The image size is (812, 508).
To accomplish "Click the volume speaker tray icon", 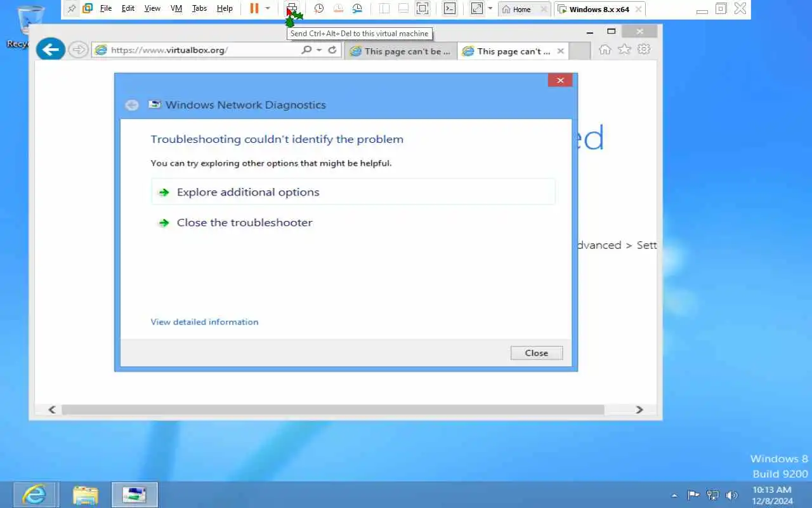I will [x=731, y=495].
